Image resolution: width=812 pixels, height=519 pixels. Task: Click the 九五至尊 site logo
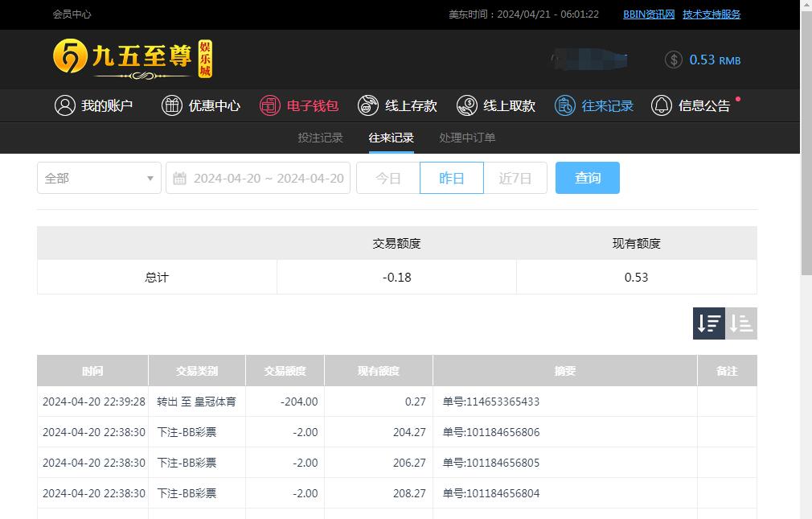tap(133, 59)
